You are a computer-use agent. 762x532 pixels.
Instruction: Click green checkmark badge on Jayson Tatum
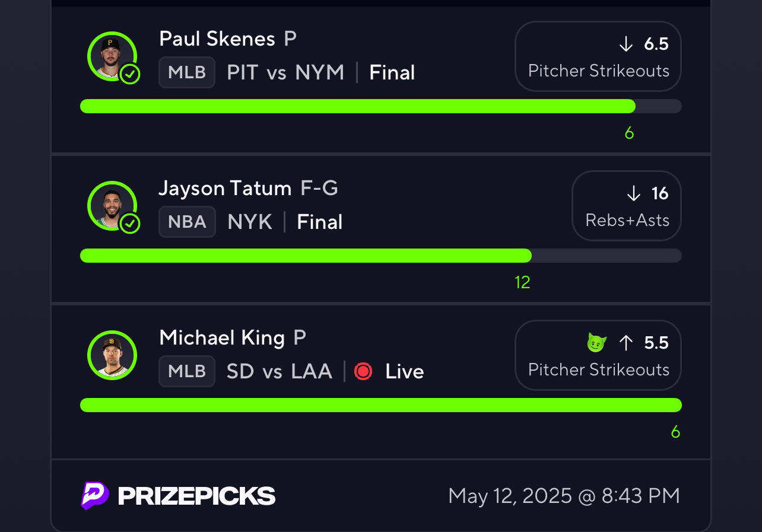(130, 224)
